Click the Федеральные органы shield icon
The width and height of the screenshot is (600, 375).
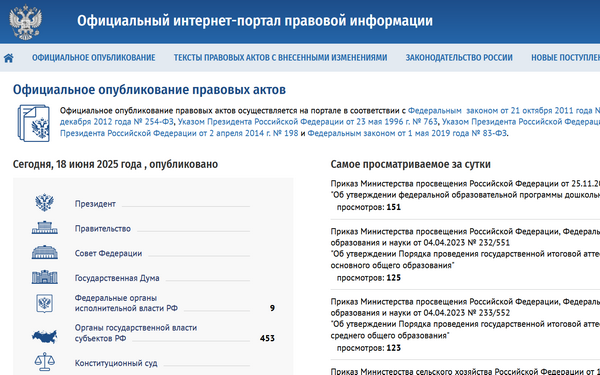44,303
